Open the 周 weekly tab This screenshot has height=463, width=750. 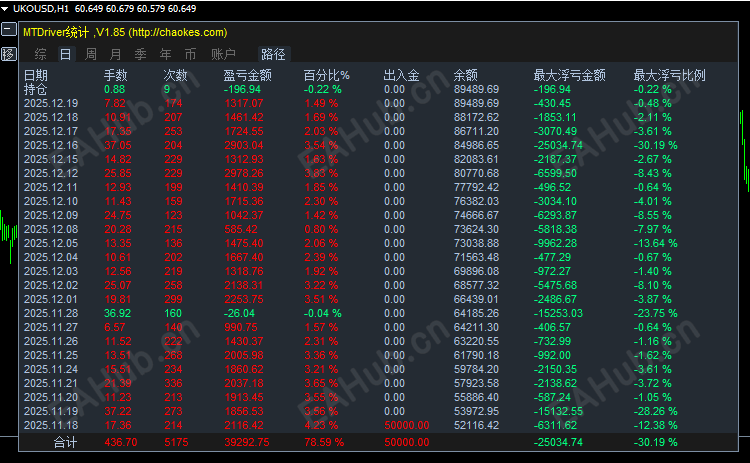(90, 54)
